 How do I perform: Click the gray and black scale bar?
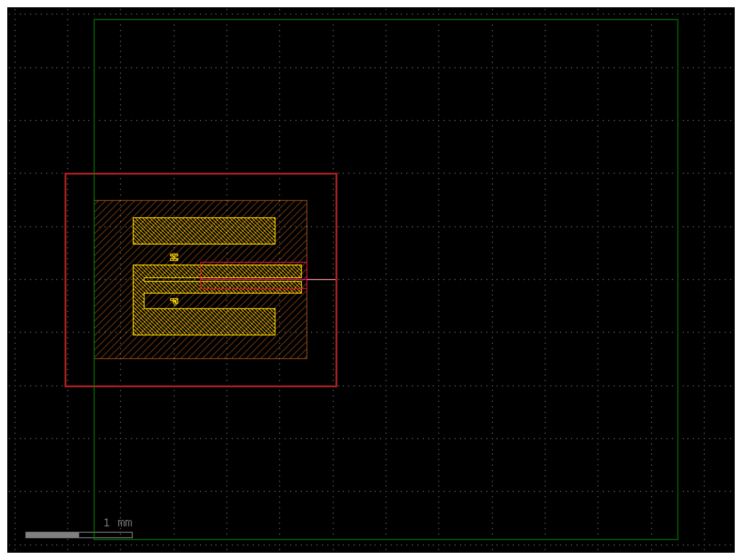pyautogui.click(x=79, y=535)
